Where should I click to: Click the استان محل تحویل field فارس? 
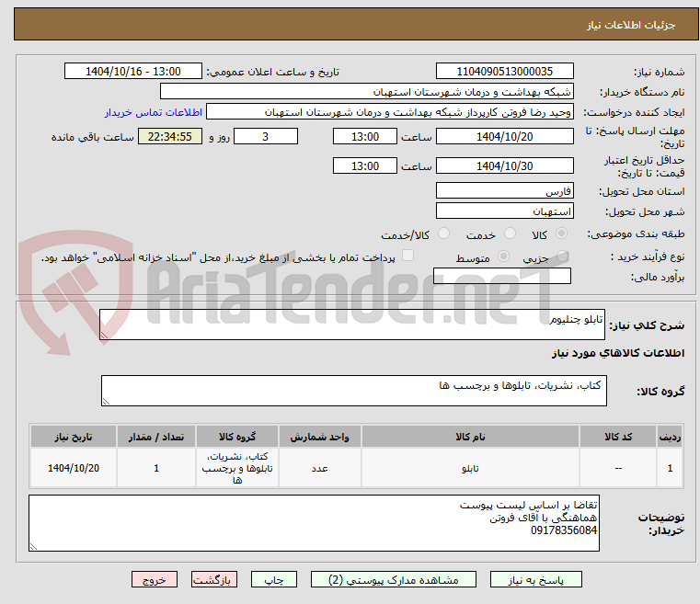tap(504, 190)
